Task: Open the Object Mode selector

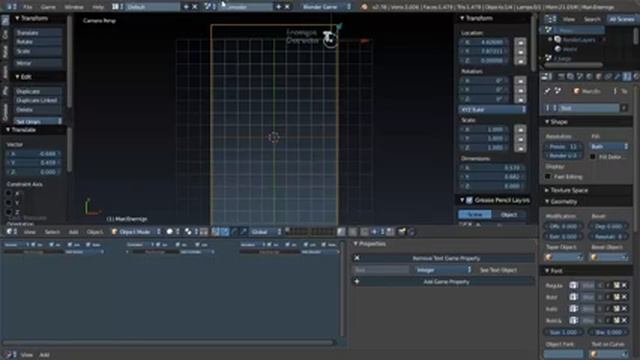Action: (136, 232)
